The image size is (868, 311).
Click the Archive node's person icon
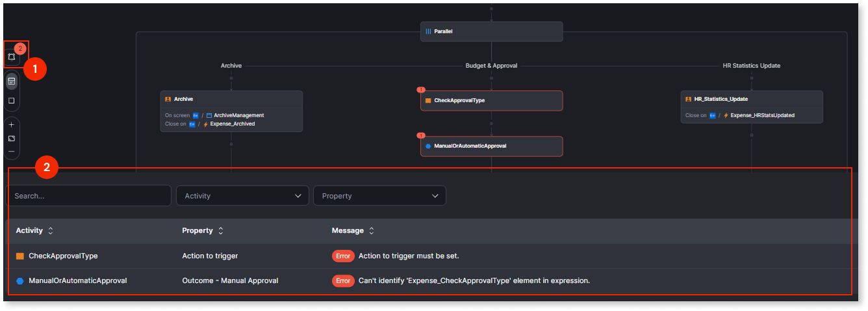(x=168, y=99)
